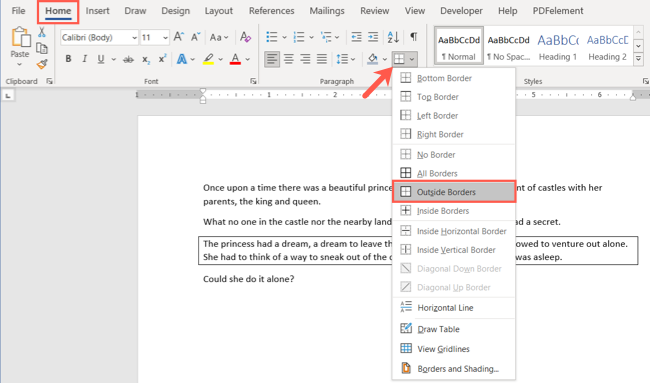650x383 pixels.
Task: Choose Outside Borders from menu
Action: [x=454, y=192]
